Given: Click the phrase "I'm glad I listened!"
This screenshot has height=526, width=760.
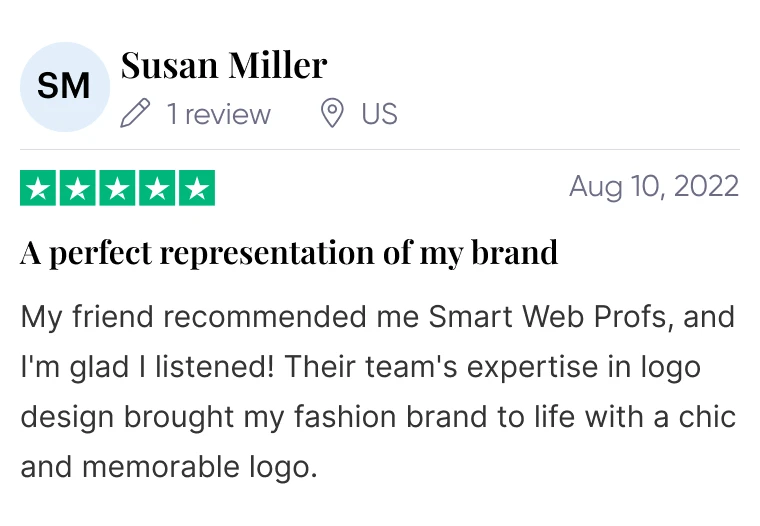Looking at the screenshot, I should click(147, 367).
